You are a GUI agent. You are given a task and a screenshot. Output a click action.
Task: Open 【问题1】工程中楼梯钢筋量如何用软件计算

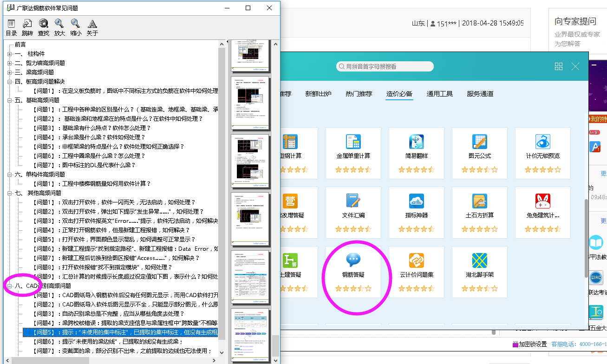pos(92,184)
